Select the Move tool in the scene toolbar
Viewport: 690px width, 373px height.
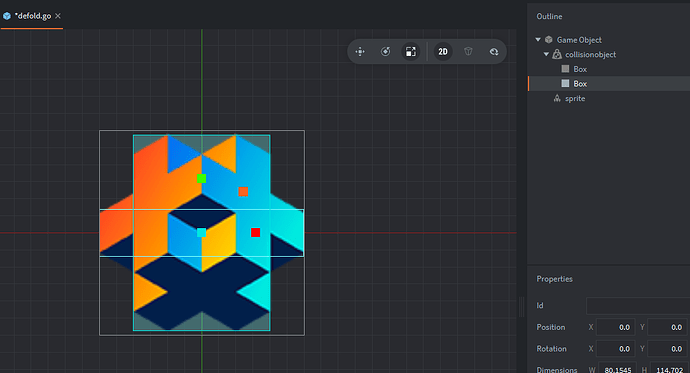coord(360,52)
